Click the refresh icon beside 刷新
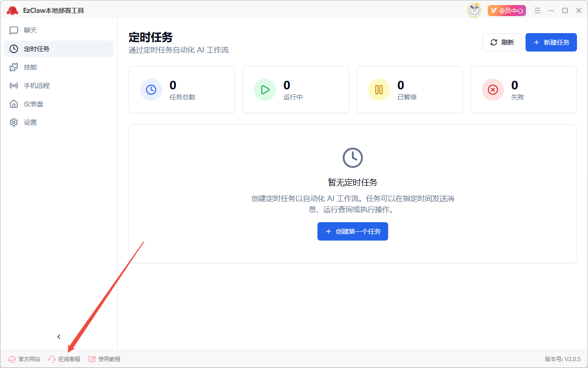Image resolution: width=588 pixels, height=368 pixels. [493, 42]
